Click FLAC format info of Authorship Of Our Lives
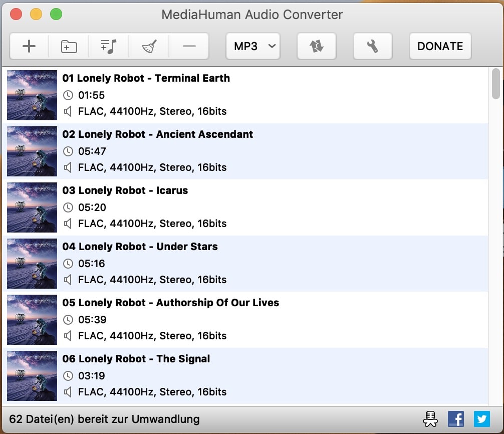The image size is (504, 434). 152,336
